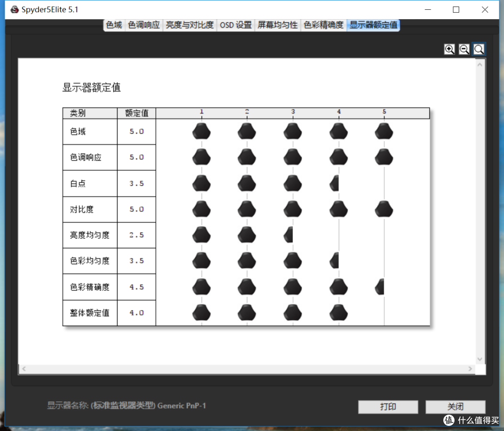Click the 3.5 rating for 白点
The height and width of the screenshot is (431, 504).
pos(137,184)
